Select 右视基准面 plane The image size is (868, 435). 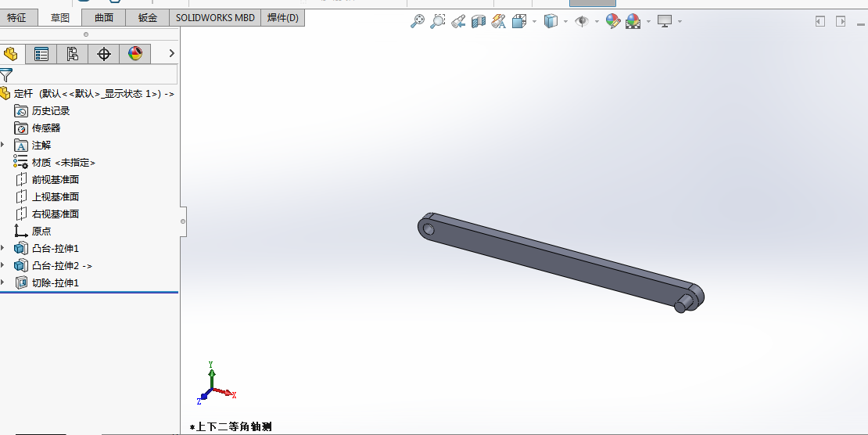[56, 214]
